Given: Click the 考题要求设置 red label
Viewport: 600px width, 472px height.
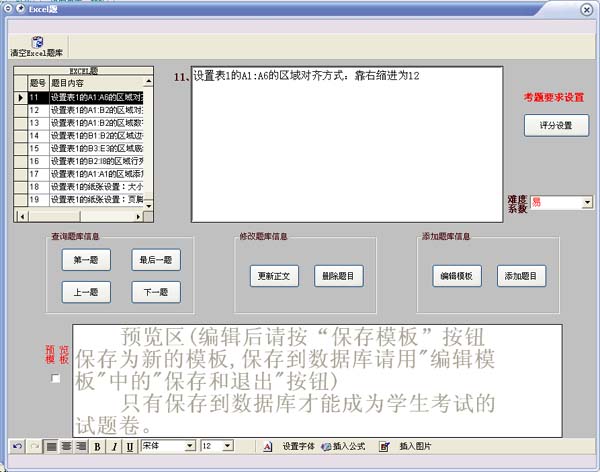Looking at the screenshot, I should tap(554, 98).
